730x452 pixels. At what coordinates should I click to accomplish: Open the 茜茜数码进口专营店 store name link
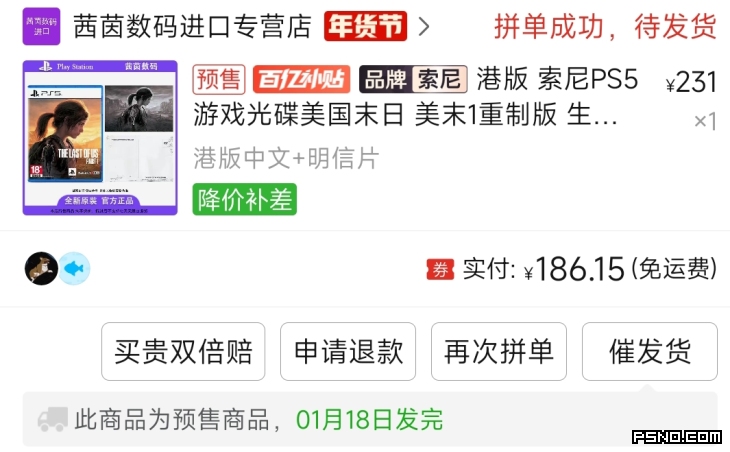tap(192, 26)
